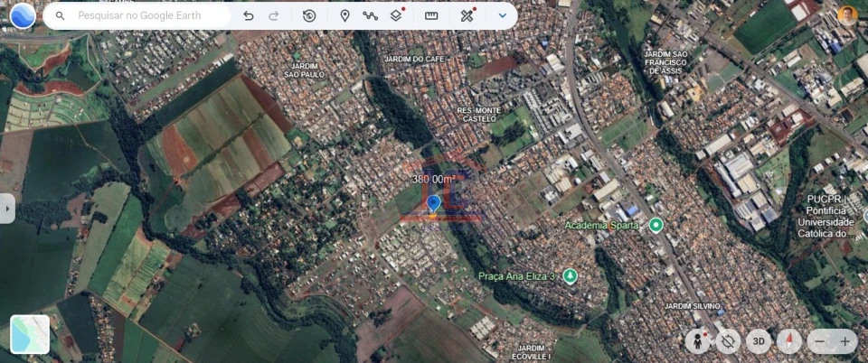Click the location tracking off icon
The image size is (868, 363).
coord(728,341)
